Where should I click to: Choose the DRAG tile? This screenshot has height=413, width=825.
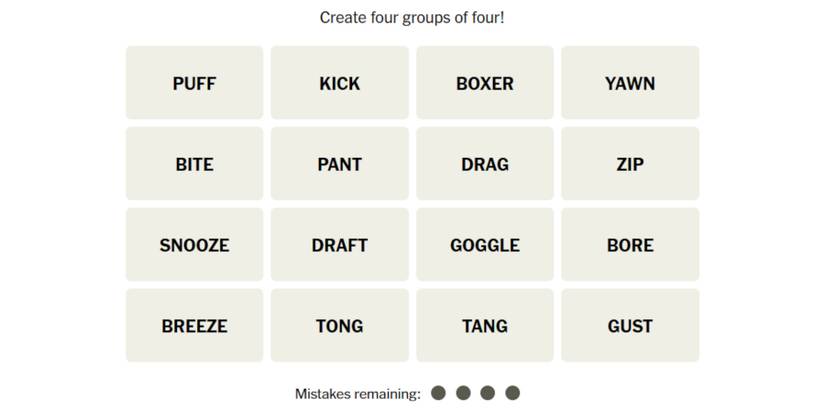click(485, 164)
